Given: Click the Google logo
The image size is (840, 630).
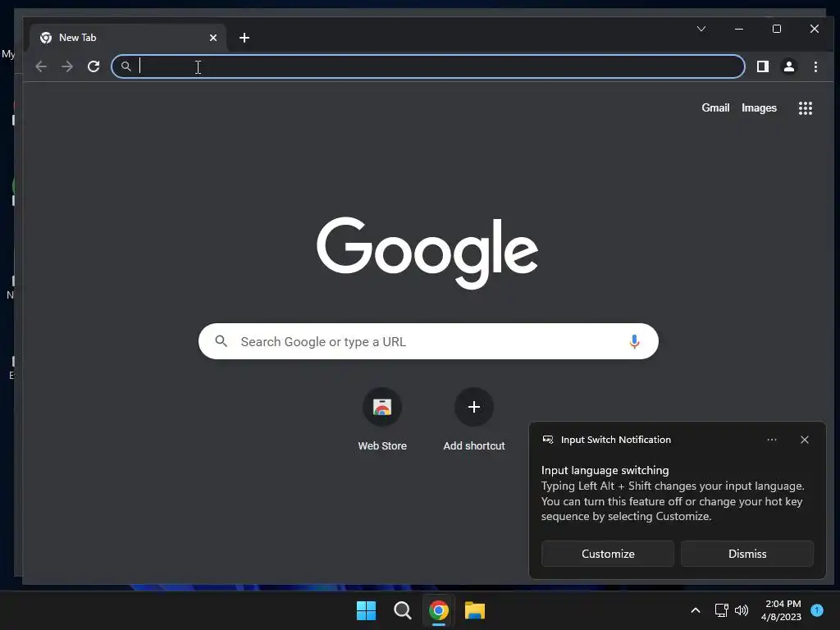Looking at the screenshot, I should point(427,253).
